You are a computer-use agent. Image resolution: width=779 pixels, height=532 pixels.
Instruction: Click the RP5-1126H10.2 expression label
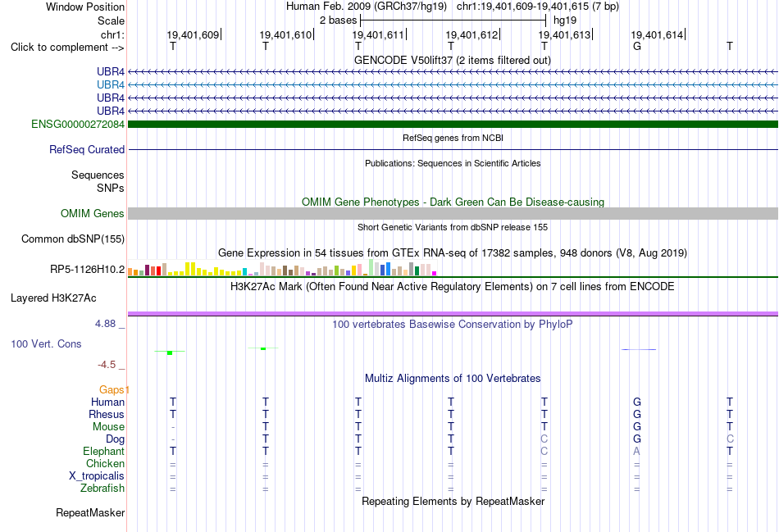pos(87,269)
